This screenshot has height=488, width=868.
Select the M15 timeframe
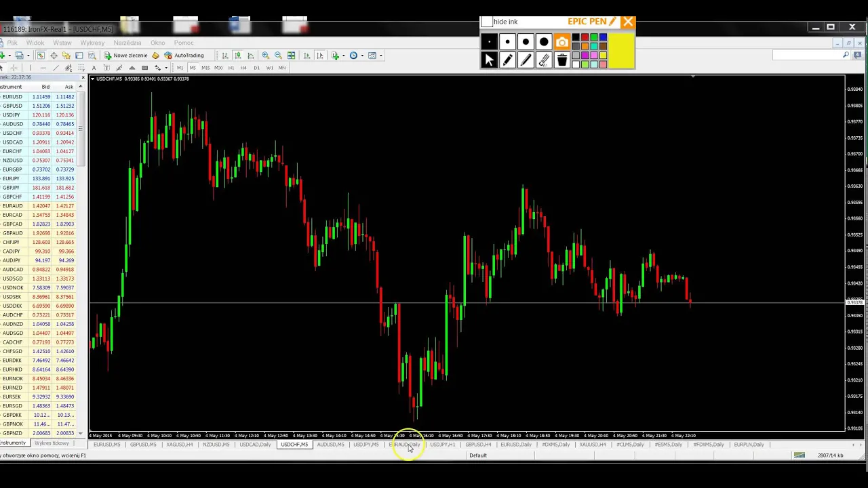click(205, 68)
